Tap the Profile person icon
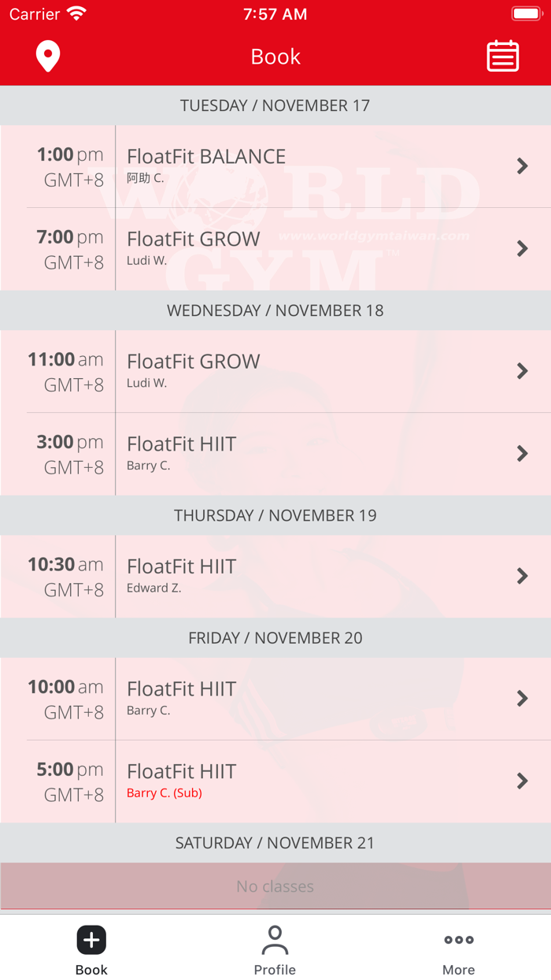 (x=275, y=940)
